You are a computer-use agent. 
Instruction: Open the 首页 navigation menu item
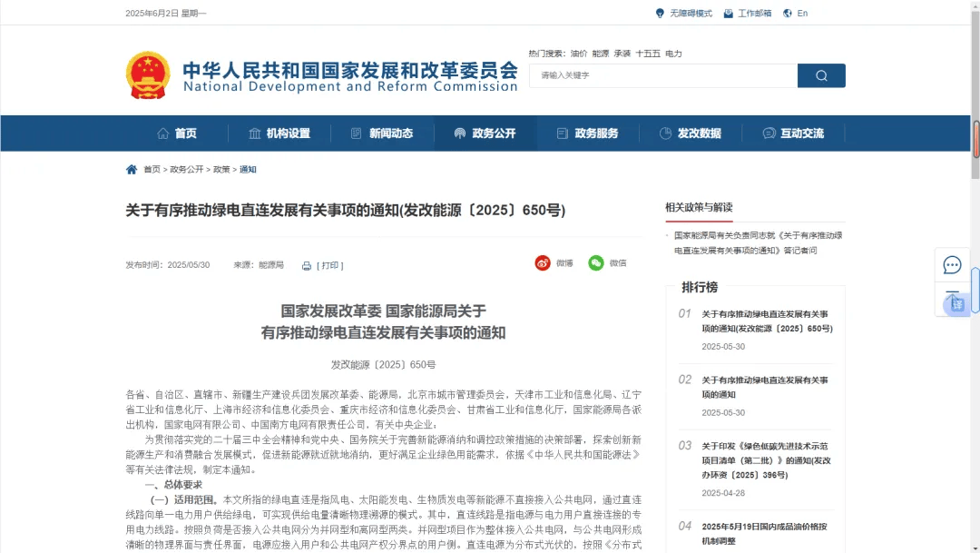(x=186, y=133)
